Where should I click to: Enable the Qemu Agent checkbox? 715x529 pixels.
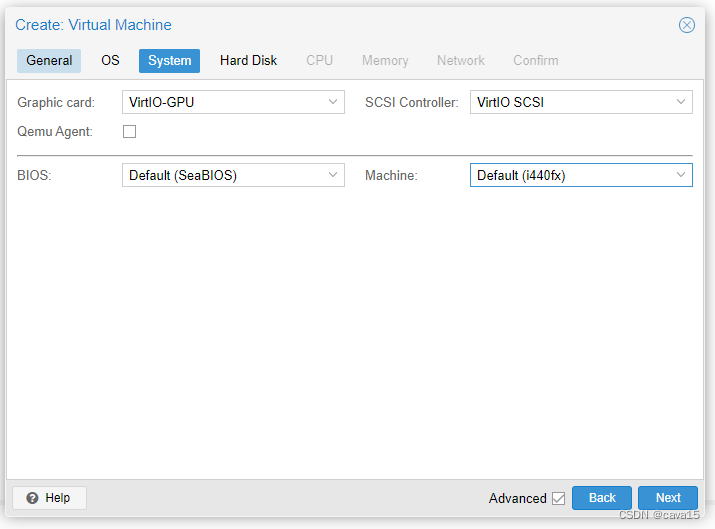pyautogui.click(x=129, y=131)
